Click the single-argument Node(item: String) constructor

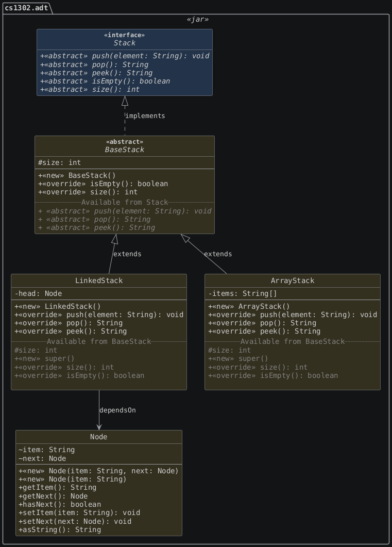[x=73, y=479]
